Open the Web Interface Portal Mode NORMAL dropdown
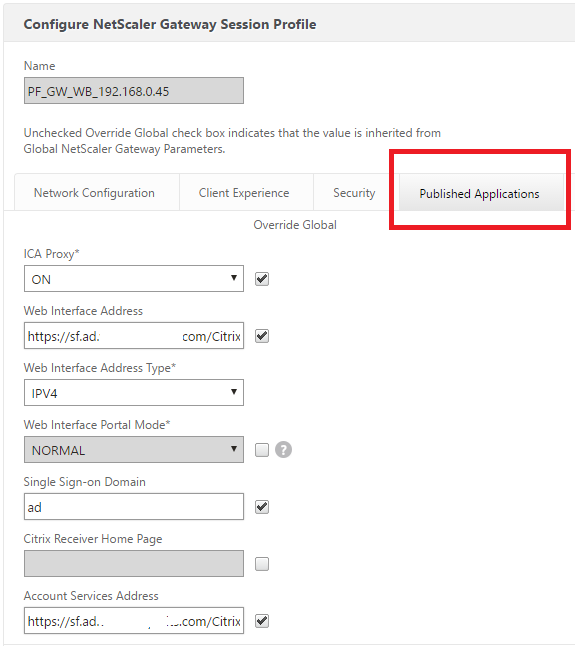The width and height of the screenshot is (575, 646). point(134,449)
